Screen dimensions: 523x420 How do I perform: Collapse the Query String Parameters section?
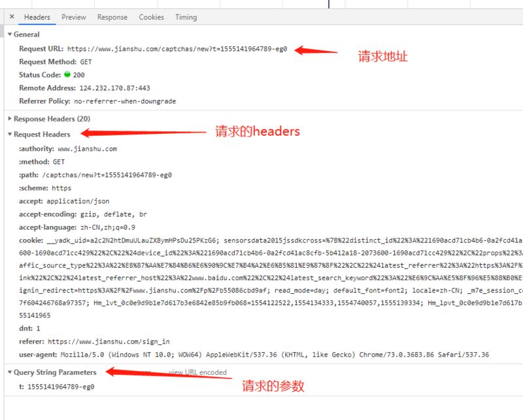point(55,372)
